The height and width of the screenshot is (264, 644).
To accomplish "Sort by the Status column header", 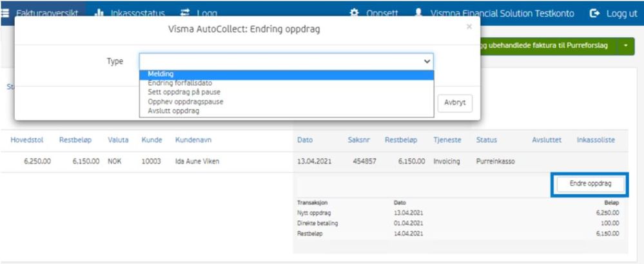I will coord(487,140).
